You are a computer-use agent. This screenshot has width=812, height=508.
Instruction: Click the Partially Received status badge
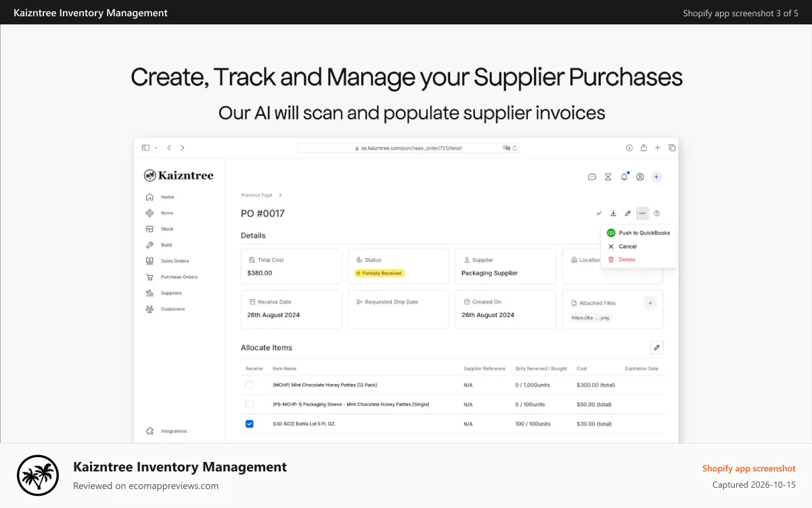(x=379, y=273)
